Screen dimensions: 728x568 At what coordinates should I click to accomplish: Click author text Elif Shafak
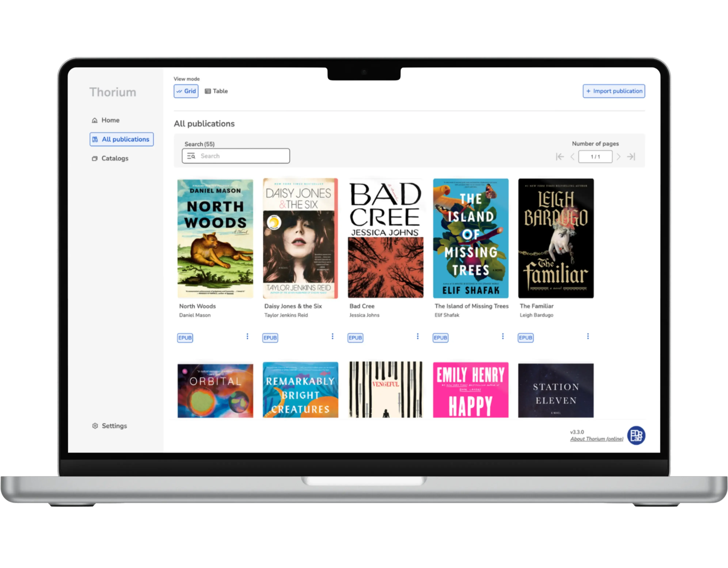[447, 315]
